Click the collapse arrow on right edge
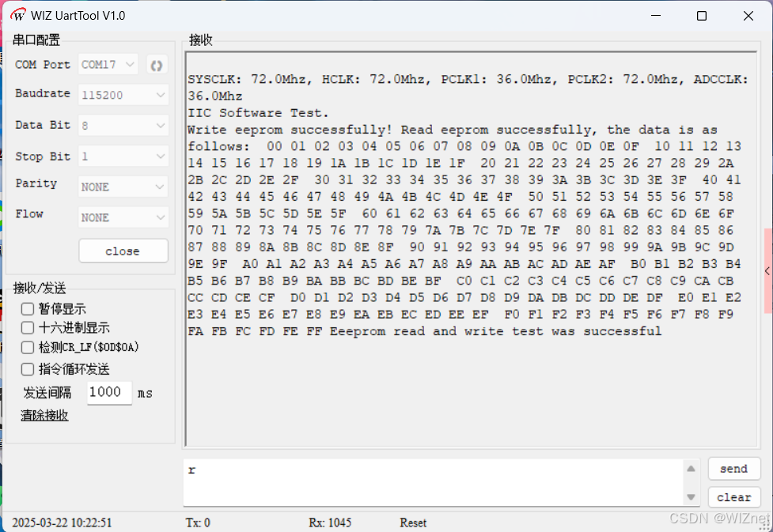The height and width of the screenshot is (532, 773). (767, 271)
